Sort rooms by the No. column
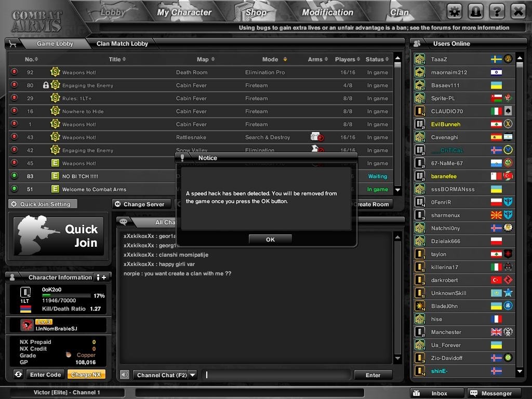The height and width of the screenshot is (399, 532). 31,59
